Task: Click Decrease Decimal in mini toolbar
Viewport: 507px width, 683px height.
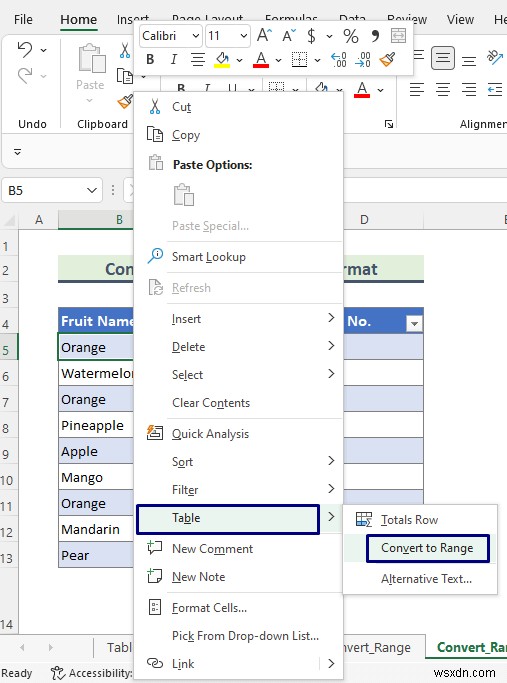Action: (x=363, y=60)
